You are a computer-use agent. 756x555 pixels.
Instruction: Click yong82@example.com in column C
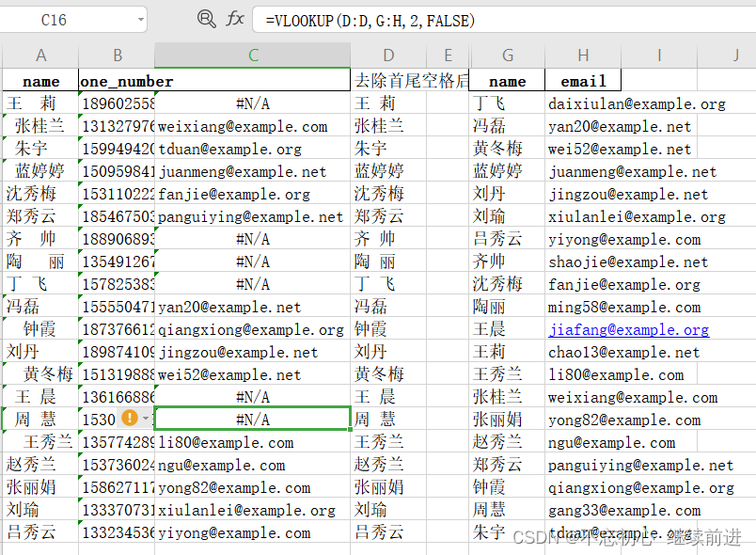(x=253, y=488)
